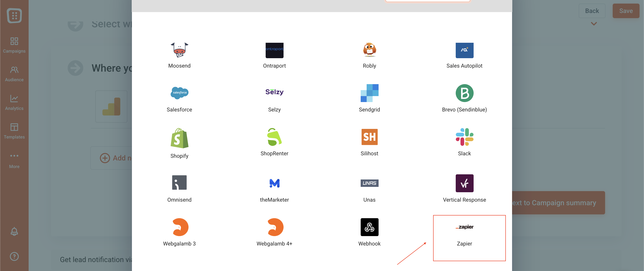Click the app logo in sidebar
The height and width of the screenshot is (271, 644).
14,15
